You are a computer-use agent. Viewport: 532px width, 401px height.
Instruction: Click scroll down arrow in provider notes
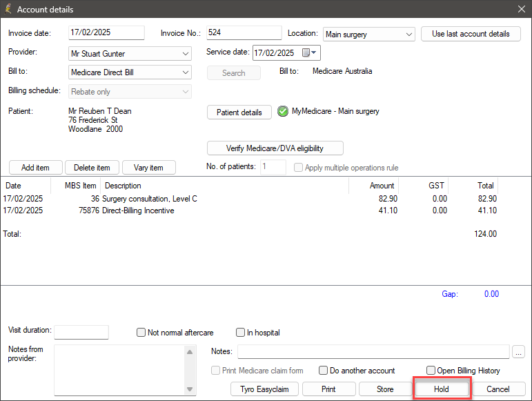[190, 389]
